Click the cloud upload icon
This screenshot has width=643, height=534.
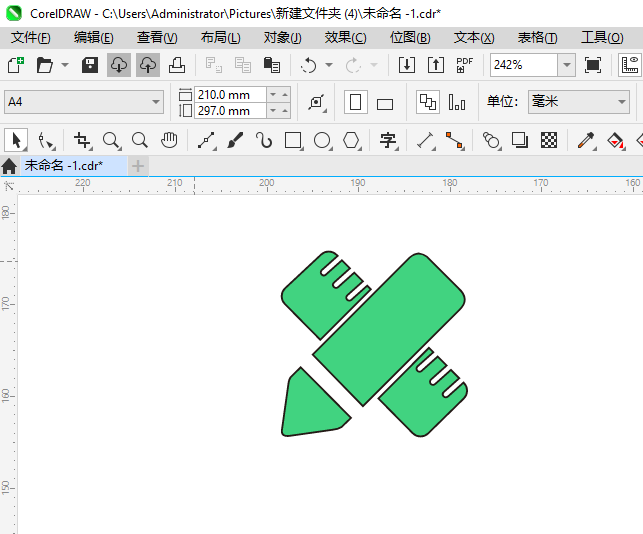[x=148, y=65]
